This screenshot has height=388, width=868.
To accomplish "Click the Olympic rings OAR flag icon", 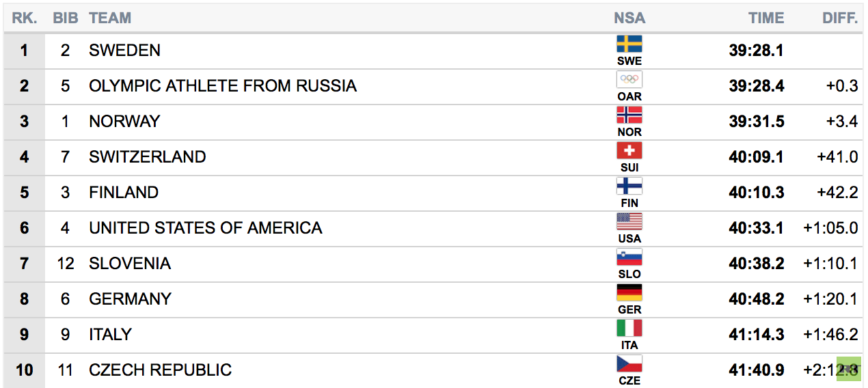I will point(629,80).
